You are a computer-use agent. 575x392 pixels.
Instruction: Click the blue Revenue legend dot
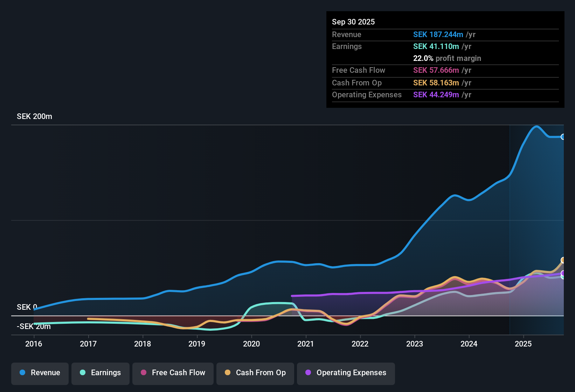22,373
